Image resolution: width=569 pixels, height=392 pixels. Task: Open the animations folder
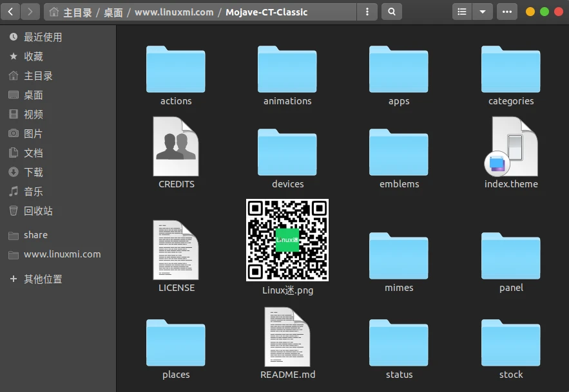tap(287, 70)
